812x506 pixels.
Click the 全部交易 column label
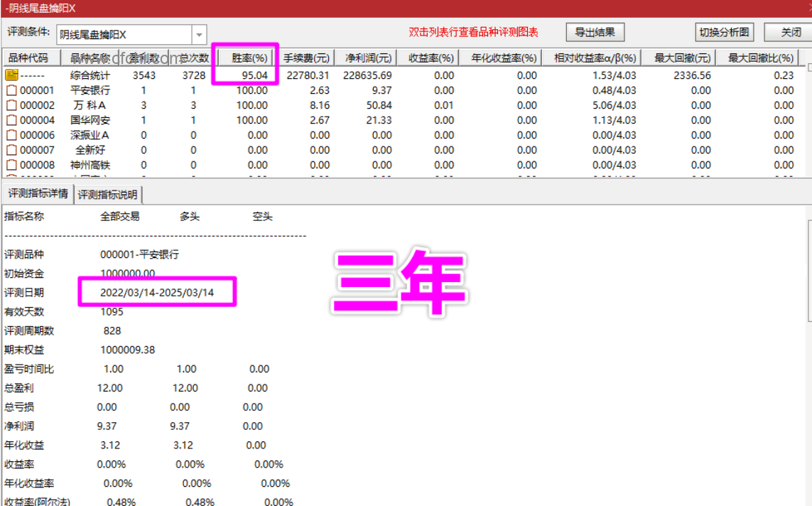[119, 217]
